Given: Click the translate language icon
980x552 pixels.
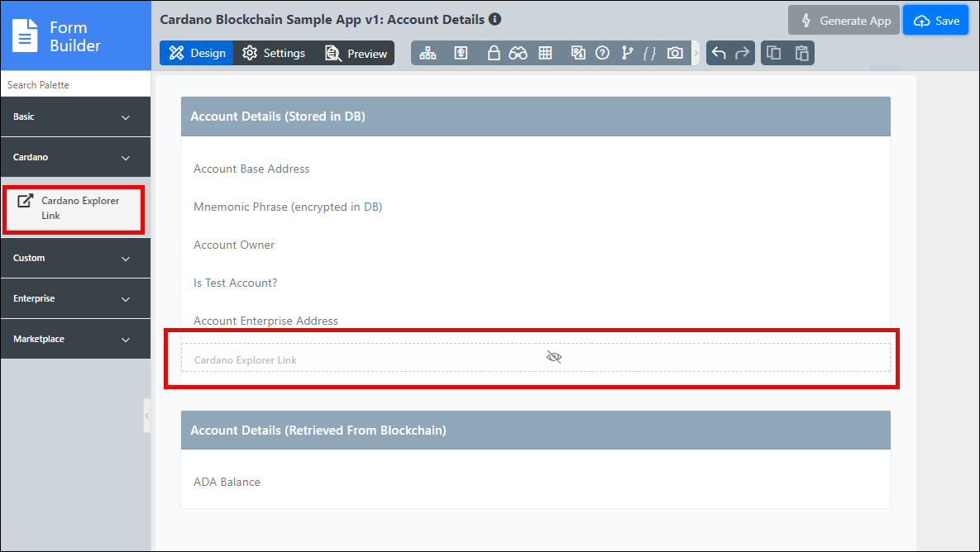Looking at the screenshot, I should click(x=578, y=53).
